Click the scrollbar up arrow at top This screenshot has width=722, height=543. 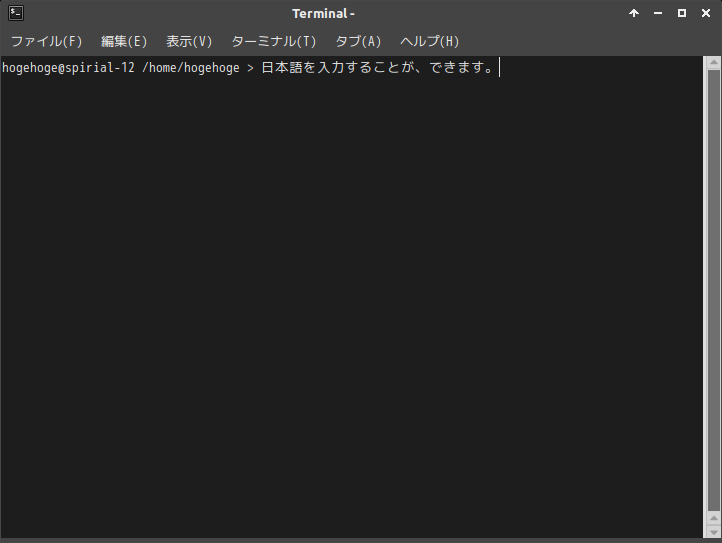714,62
